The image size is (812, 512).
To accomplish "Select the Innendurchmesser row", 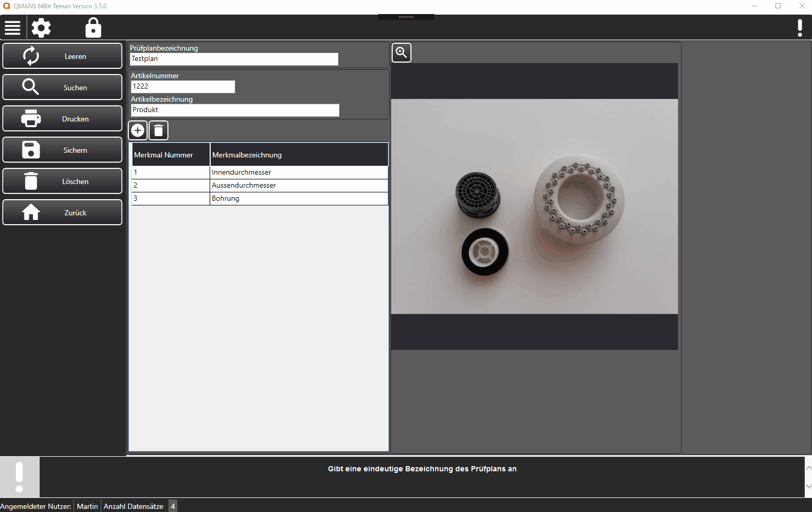I will click(x=260, y=172).
